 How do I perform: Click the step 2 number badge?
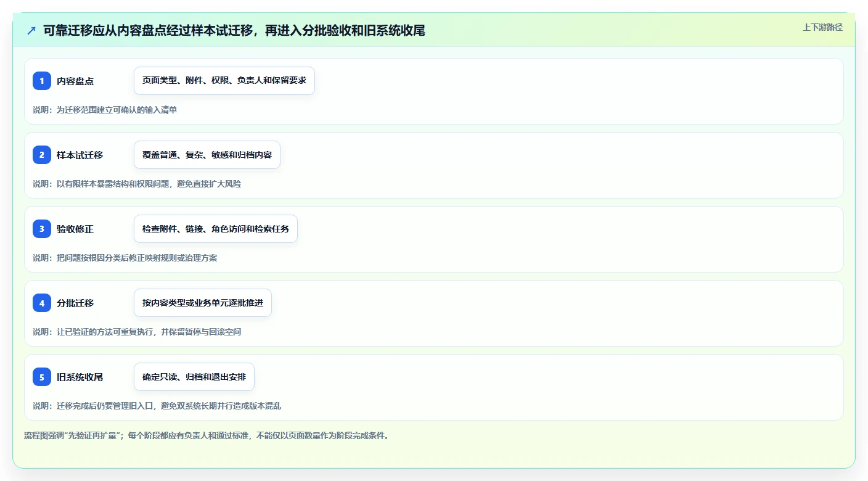pos(42,155)
